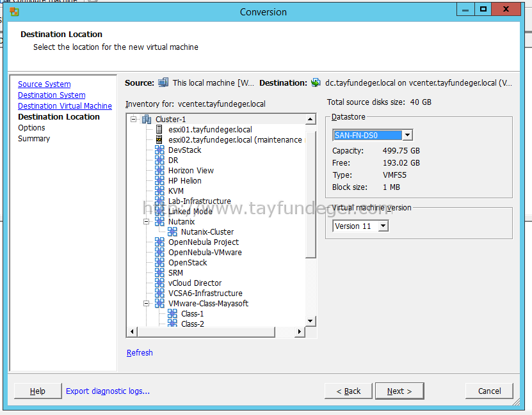The image size is (532, 415).
Task: Click the KVM resource pool icon
Action: (159, 191)
